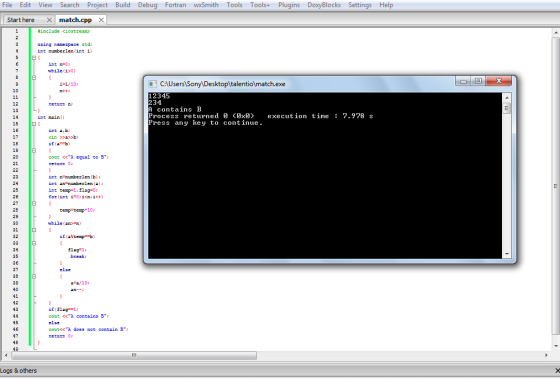Click the console vertical scrollbar thumb
Screen dimensions: 560x380
click(506, 108)
